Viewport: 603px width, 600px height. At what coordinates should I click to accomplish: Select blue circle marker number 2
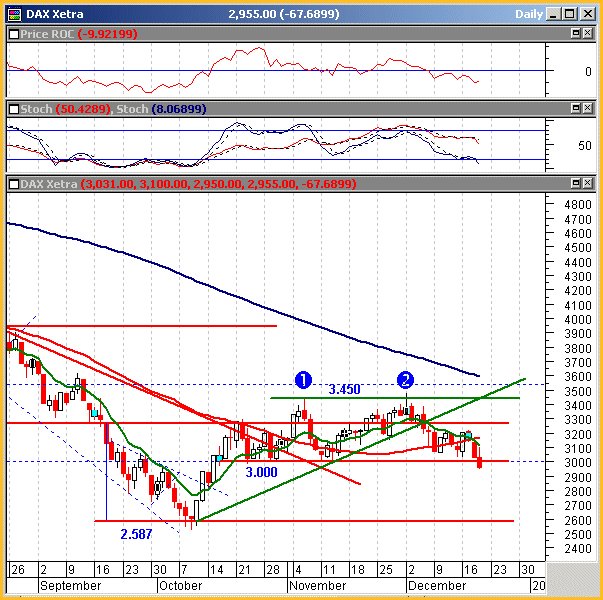point(405,380)
